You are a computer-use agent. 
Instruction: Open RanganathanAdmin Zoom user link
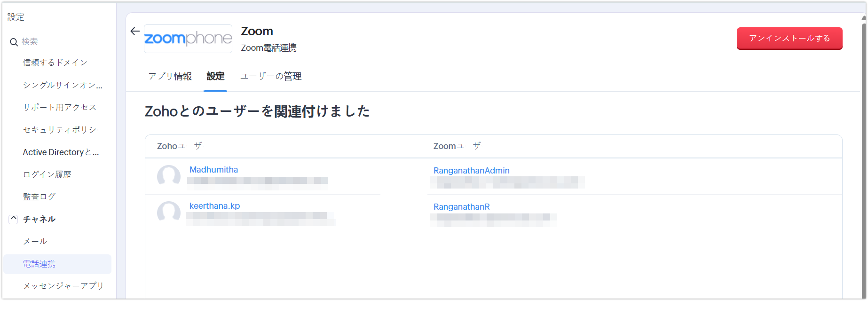(471, 171)
